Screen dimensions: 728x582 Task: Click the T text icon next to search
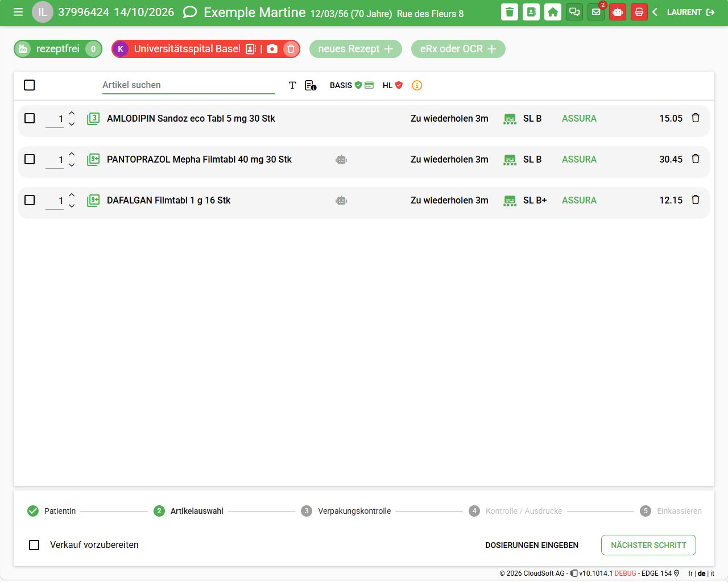[x=292, y=85]
